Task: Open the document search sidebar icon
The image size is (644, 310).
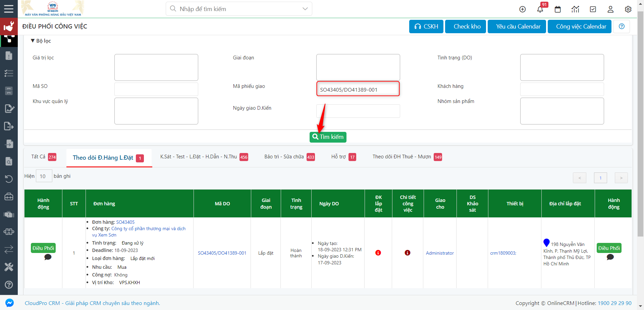Action: 9,161
